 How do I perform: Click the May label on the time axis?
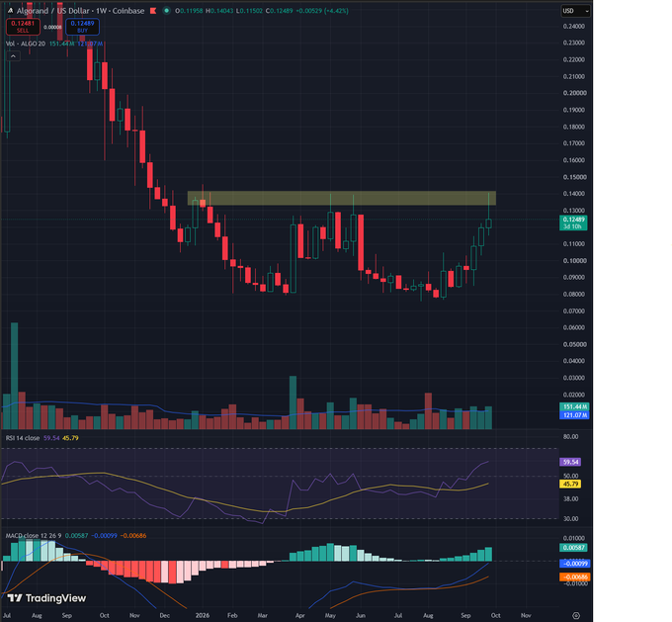pos(330,615)
